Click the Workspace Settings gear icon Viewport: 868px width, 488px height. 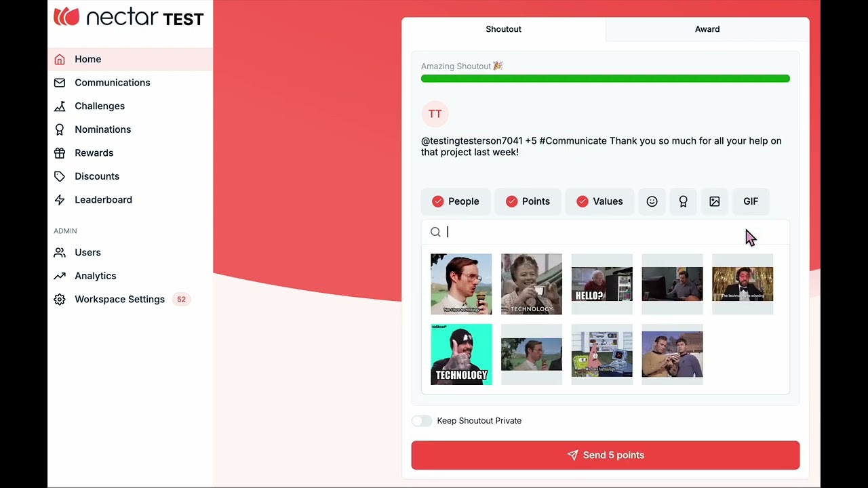(x=60, y=300)
